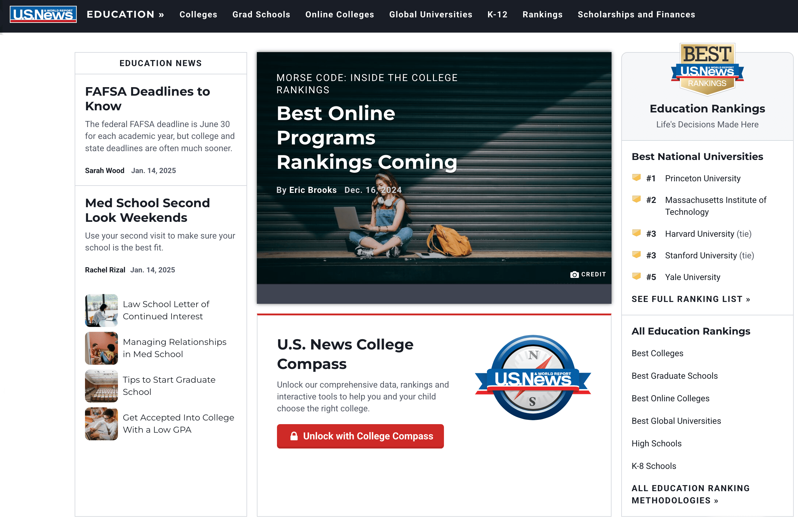Open Princeton University ranking link
The height and width of the screenshot is (532, 798).
703,179
